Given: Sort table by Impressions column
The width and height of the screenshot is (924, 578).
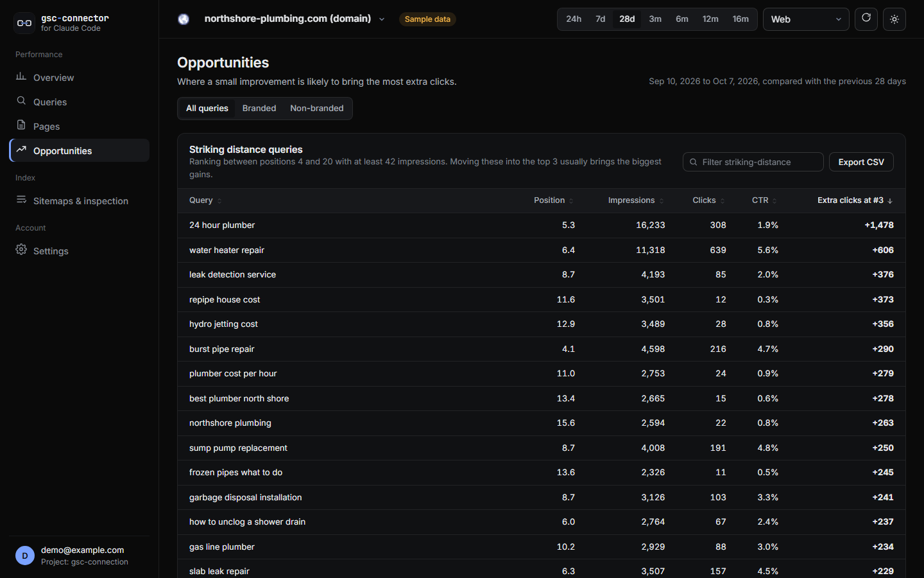Looking at the screenshot, I should [x=636, y=200].
